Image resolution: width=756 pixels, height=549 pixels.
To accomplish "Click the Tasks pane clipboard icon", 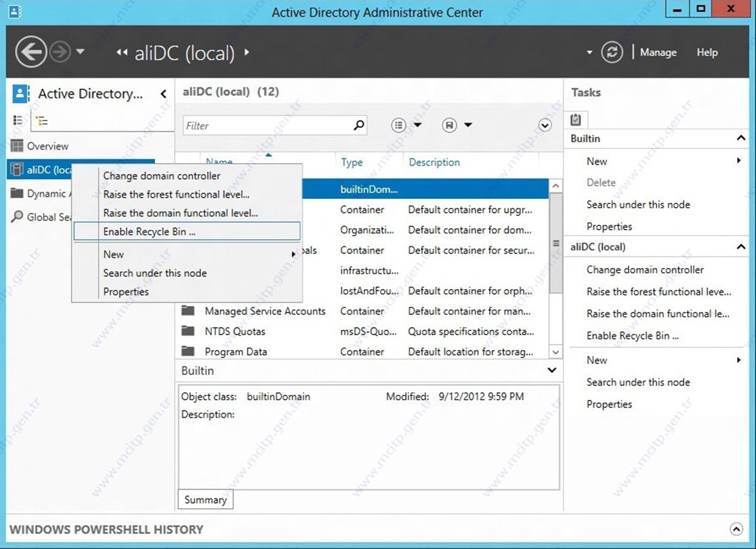I will point(576,119).
